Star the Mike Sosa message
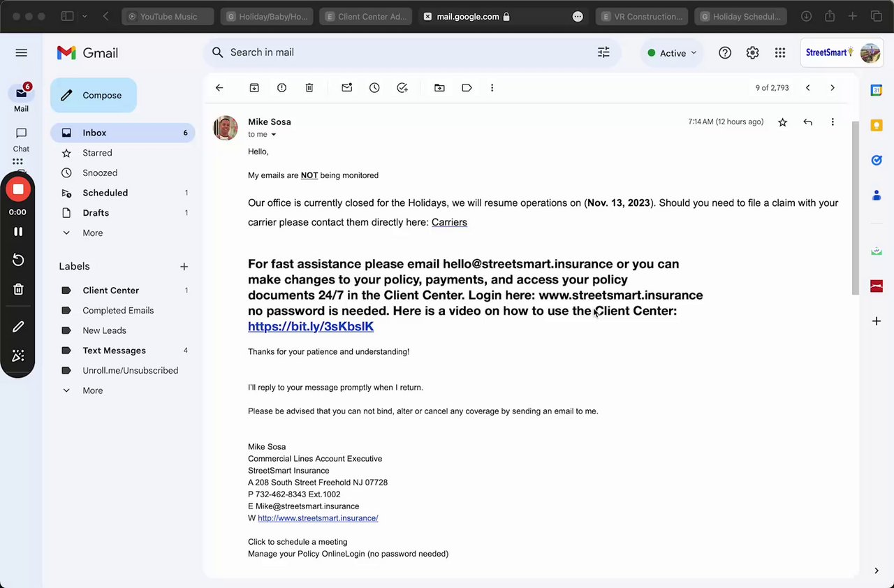894x588 pixels. tap(783, 122)
